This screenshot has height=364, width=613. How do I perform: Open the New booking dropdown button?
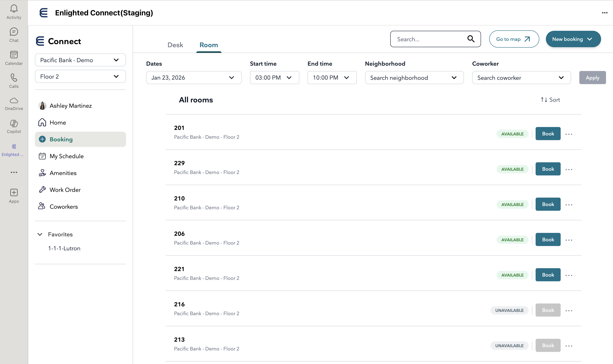573,39
